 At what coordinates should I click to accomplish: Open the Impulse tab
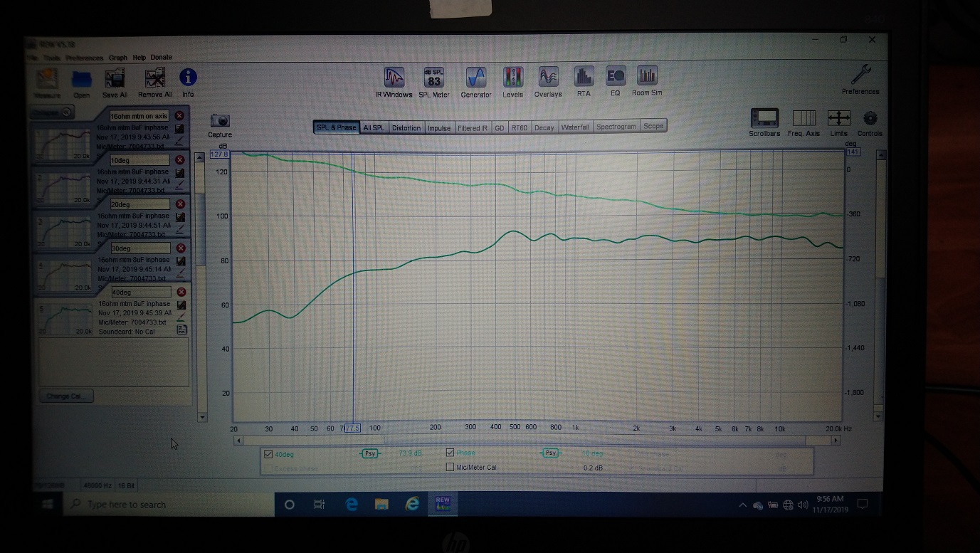coord(439,127)
